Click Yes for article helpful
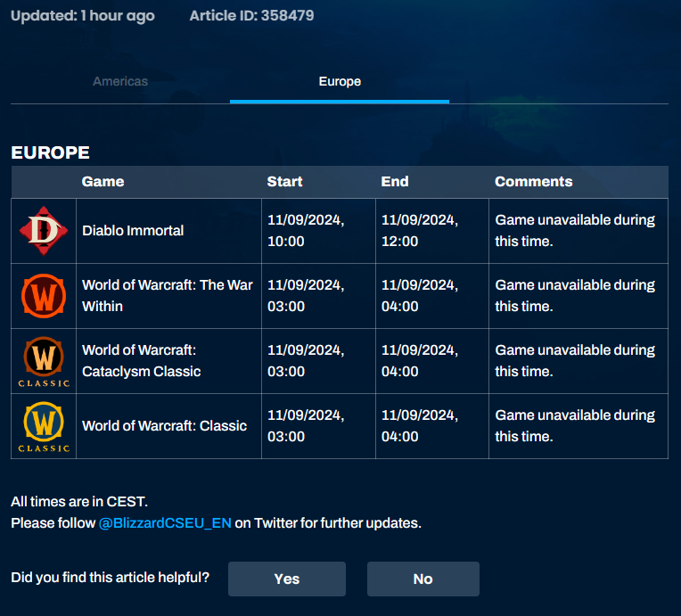The image size is (681, 616). 287,579
